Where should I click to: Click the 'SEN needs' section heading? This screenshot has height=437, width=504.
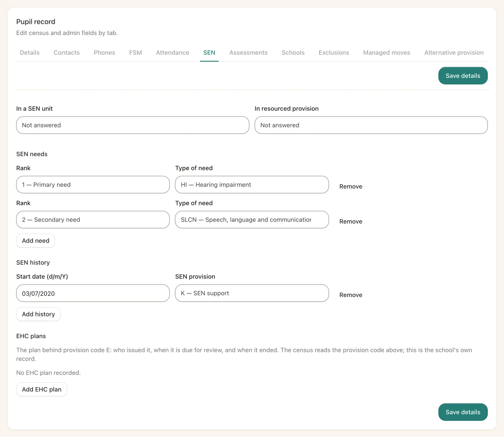pyautogui.click(x=32, y=154)
